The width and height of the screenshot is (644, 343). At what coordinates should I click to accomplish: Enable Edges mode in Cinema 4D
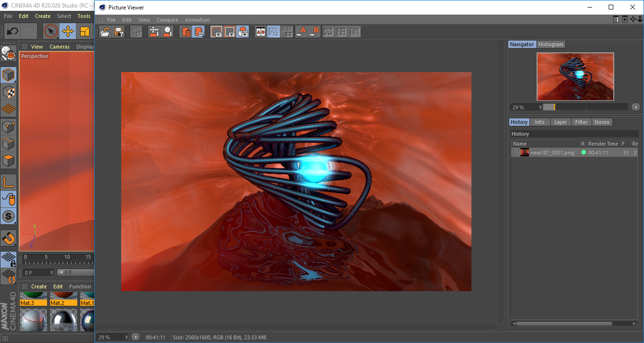[8, 143]
